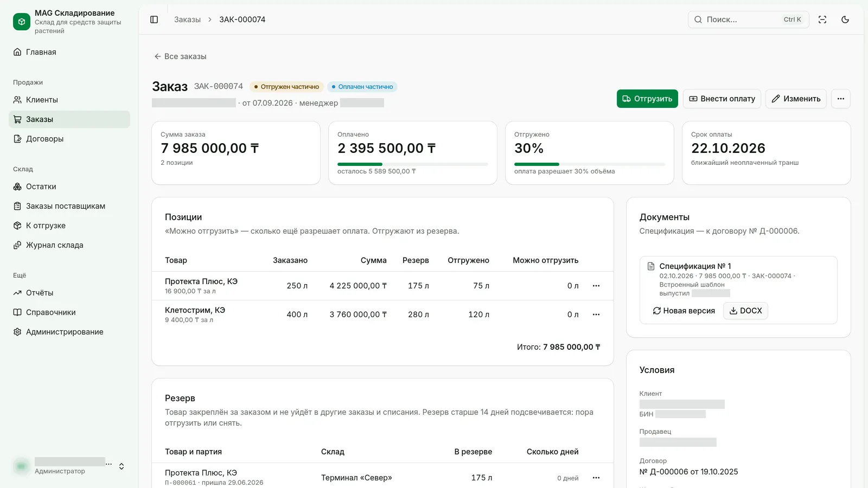Viewport: 868px width, 488px height.
Task: Click the Оплачено progress bar
Action: tap(413, 164)
